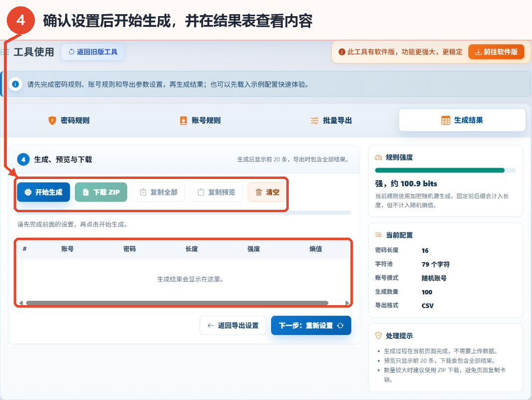
Task: Click the 下载 ZIP file icon
Action: (86, 192)
